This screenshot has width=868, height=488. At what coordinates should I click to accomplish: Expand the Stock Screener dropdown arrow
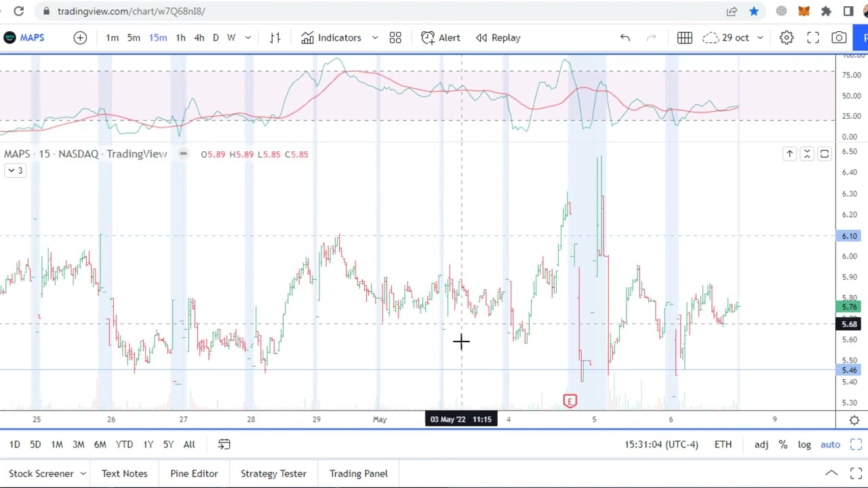(x=83, y=474)
